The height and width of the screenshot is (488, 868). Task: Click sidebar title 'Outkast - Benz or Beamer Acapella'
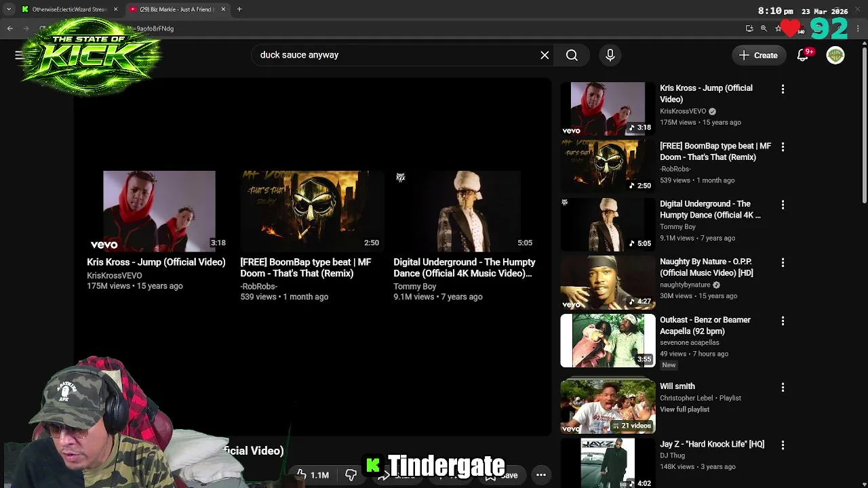(705, 325)
